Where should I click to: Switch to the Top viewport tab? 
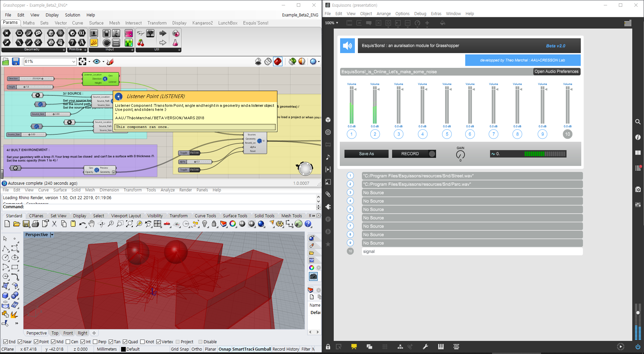pyautogui.click(x=55, y=333)
